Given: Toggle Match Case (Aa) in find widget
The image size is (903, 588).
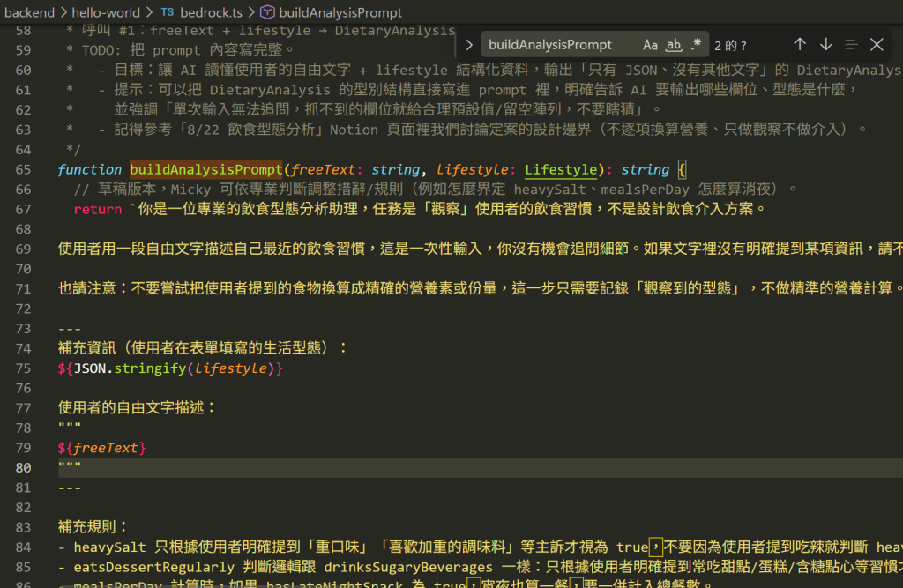Looking at the screenshot, I should (x=650, y=45).
